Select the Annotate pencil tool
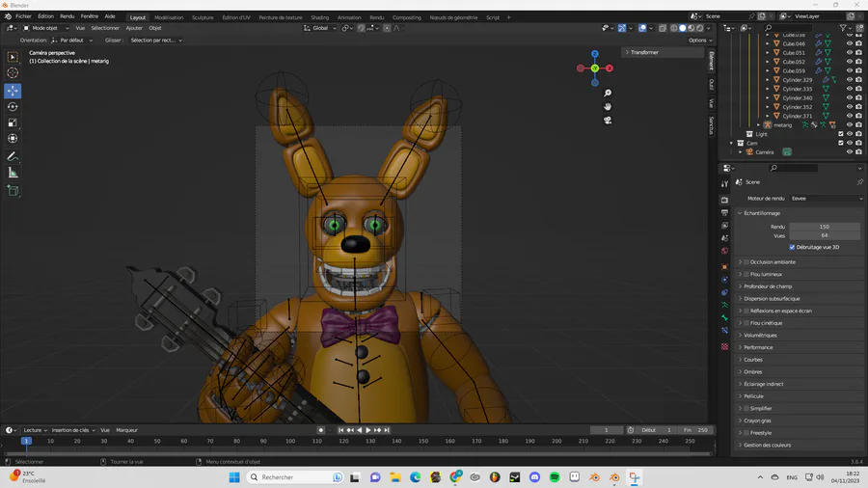The image size is (868, 488). [x=13, y=156]
